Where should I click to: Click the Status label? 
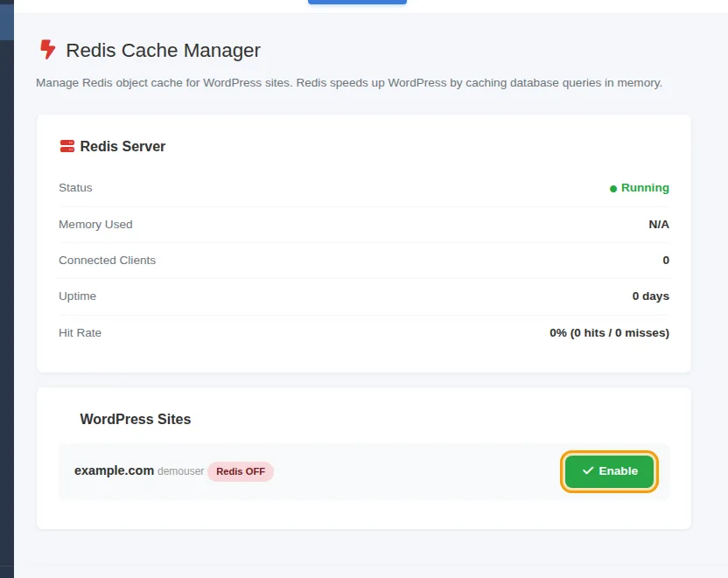[75, 188]
